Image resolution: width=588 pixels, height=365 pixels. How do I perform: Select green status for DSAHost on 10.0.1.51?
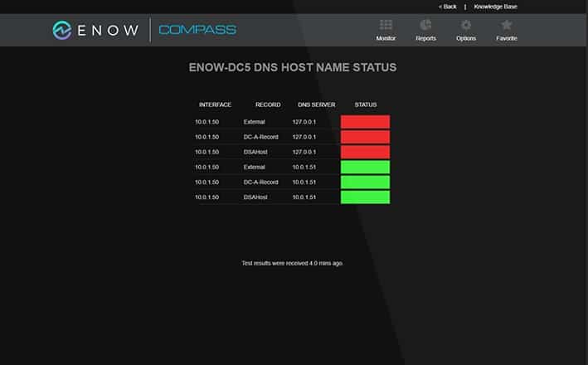(x=365, y=197)
